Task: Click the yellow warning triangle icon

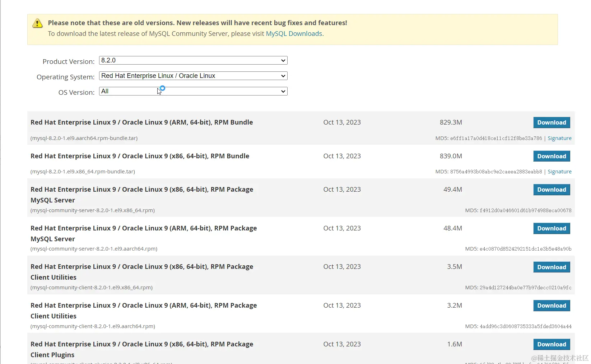Action: coord(37,23)
